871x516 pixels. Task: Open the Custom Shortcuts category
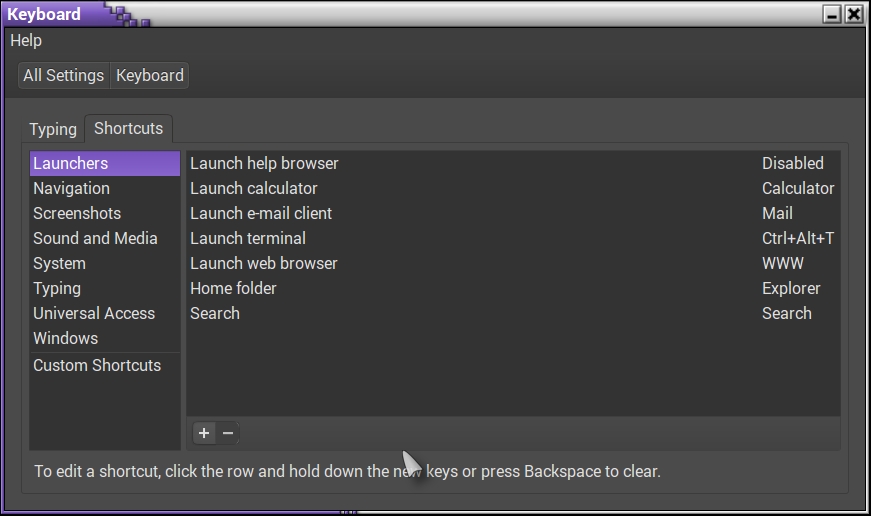point(97,365)
